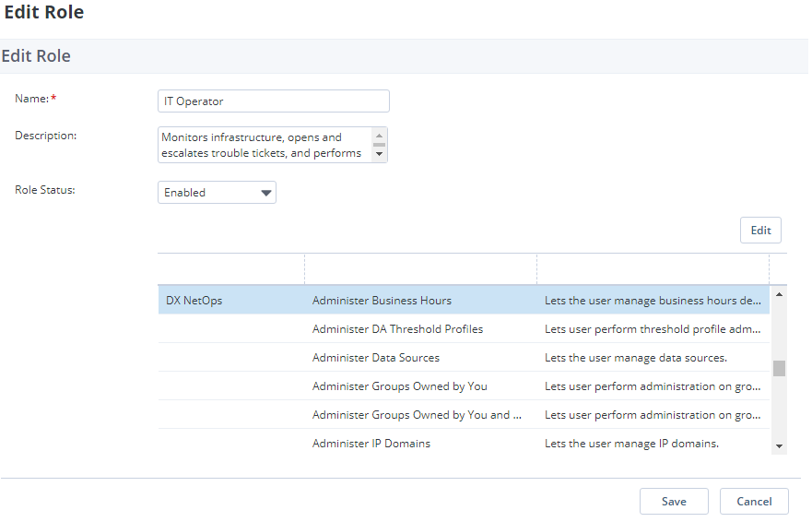The image size is (812, 522).
Task: Select the Administer DA Threshold Profiles row
Action: coord(397,329)
